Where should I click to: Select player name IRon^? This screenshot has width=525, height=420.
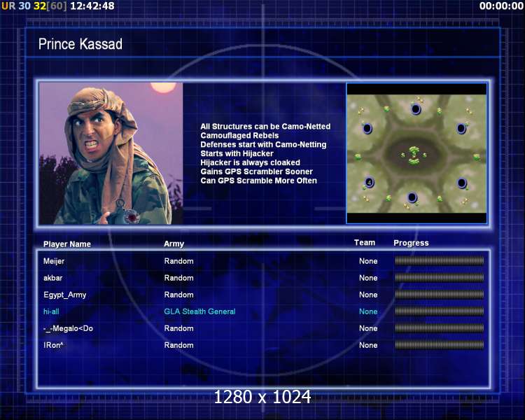(x=53, y=345)
